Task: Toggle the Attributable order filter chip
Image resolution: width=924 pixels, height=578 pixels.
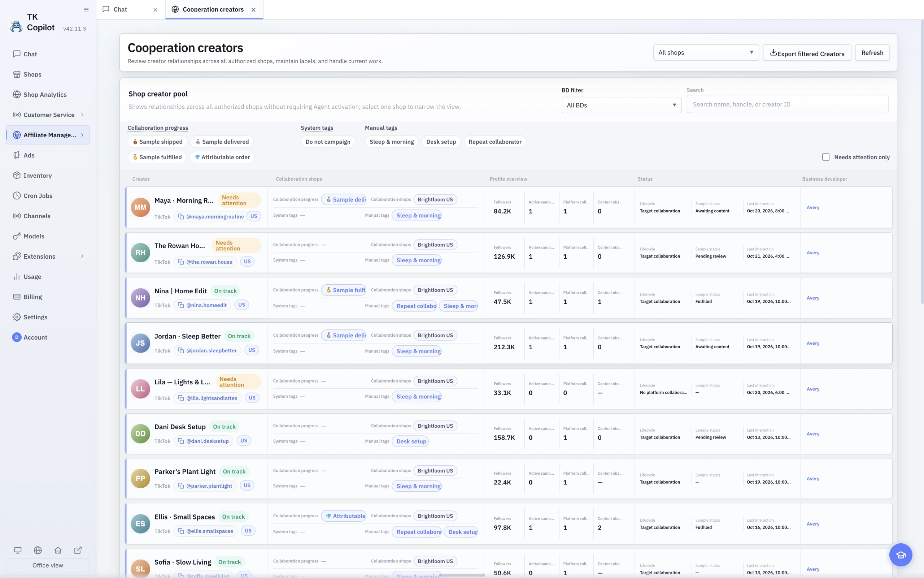Action: click(x=222, y=157)
